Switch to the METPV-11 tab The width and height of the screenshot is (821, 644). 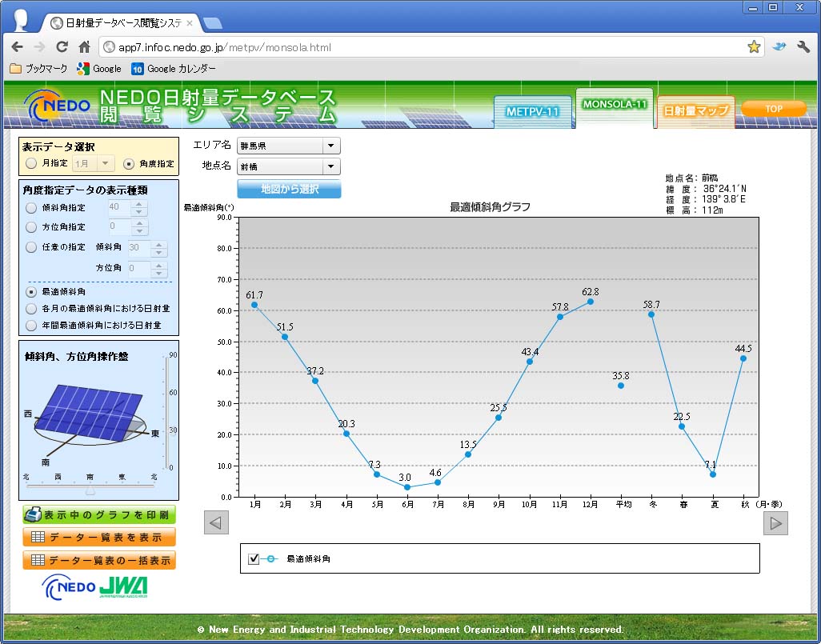pos(532,111)
